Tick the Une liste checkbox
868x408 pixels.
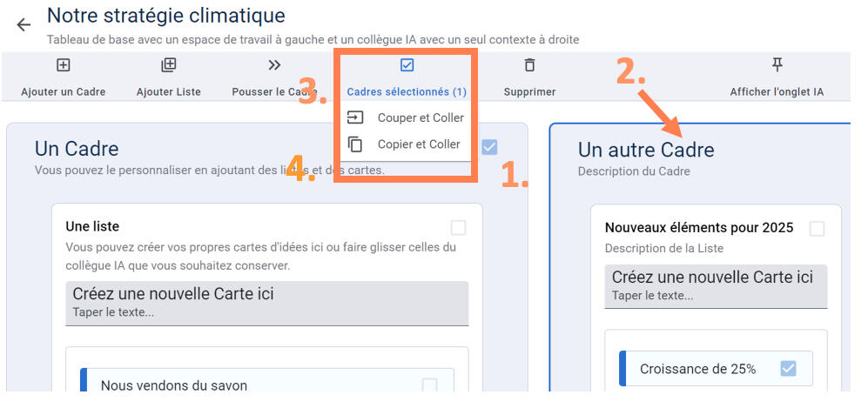(x=458, y=228)
